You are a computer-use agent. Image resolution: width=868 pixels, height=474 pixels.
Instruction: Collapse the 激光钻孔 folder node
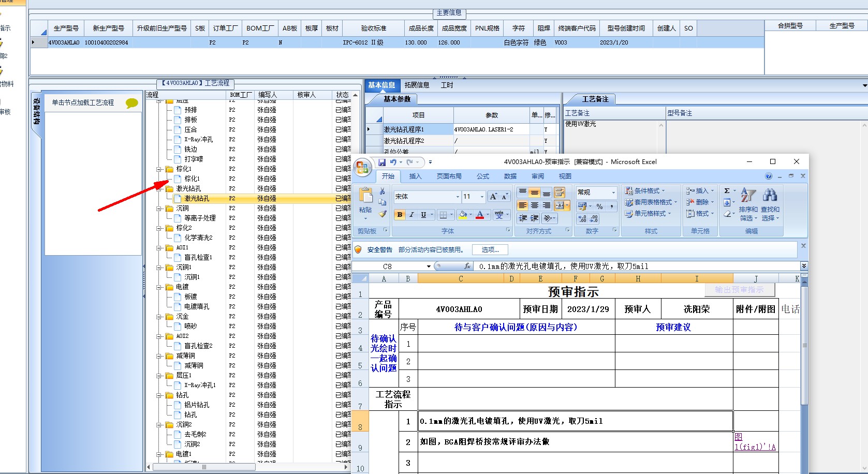(x=160, y=189)
